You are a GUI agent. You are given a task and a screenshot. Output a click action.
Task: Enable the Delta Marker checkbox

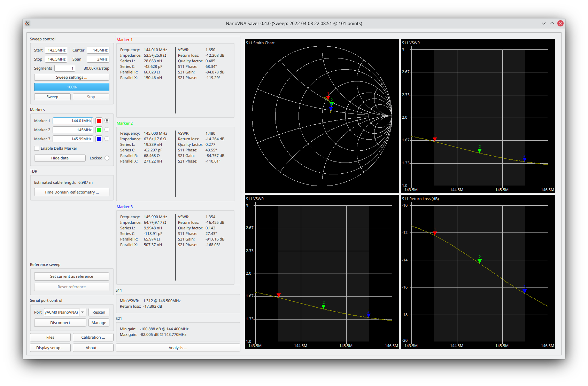coord(37,148)
